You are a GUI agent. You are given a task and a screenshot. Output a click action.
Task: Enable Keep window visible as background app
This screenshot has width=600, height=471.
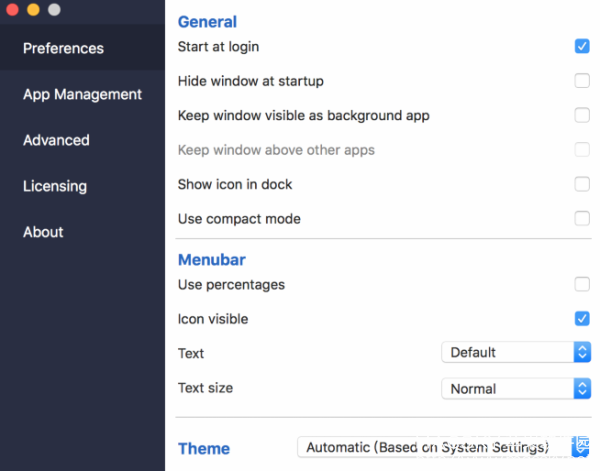coord(582,115)
